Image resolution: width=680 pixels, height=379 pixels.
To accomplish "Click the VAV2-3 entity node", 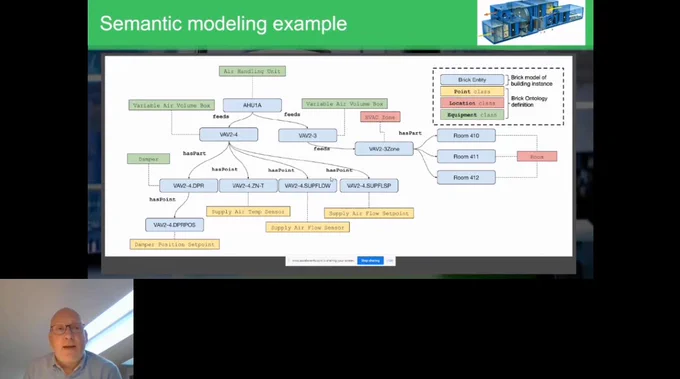I will [307, 135].
